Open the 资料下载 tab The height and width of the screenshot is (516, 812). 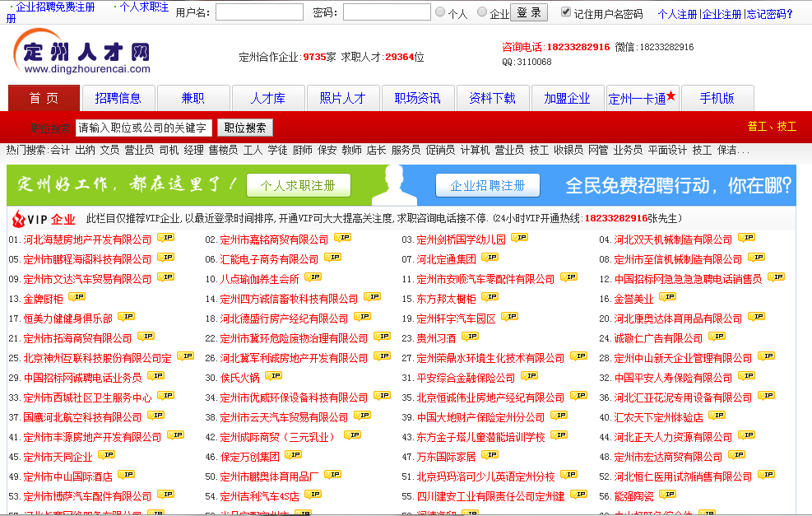493,98
